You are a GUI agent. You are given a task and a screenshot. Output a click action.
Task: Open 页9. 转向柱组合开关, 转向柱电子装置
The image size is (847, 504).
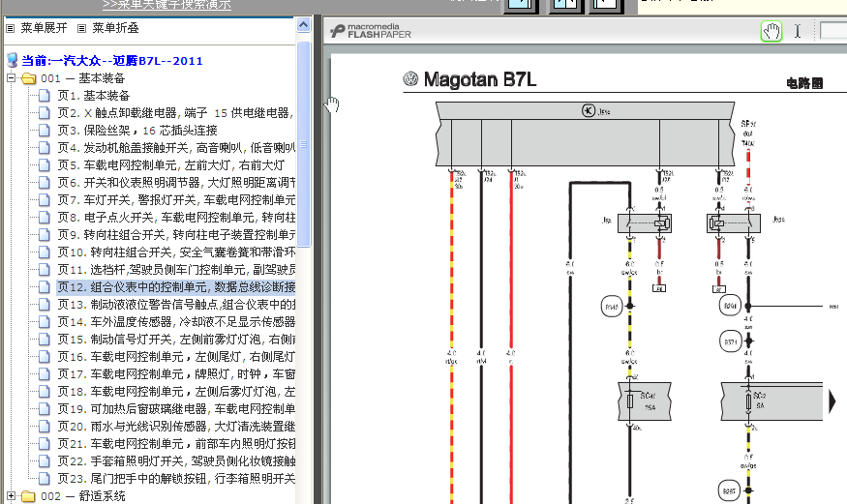click(176, 235)
